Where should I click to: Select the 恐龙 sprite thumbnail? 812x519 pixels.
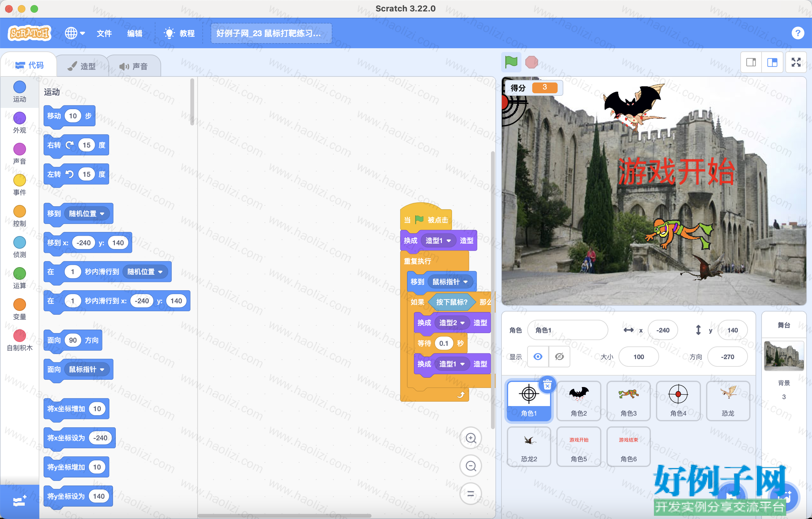[x=728, y=401]
